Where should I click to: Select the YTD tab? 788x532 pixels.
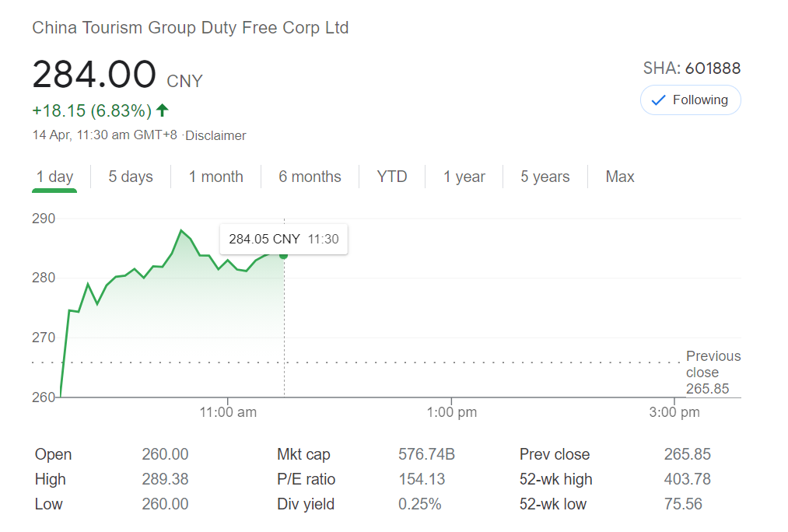[392, 177]
